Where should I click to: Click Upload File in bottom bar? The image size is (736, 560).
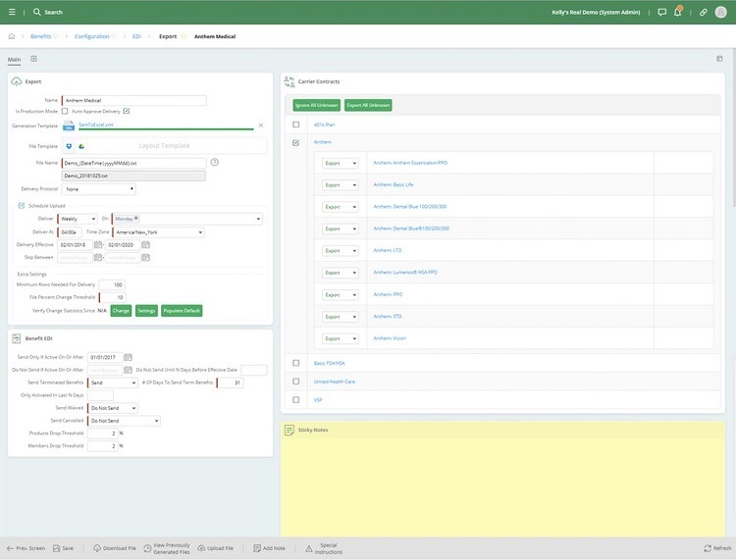click(216, 548)
